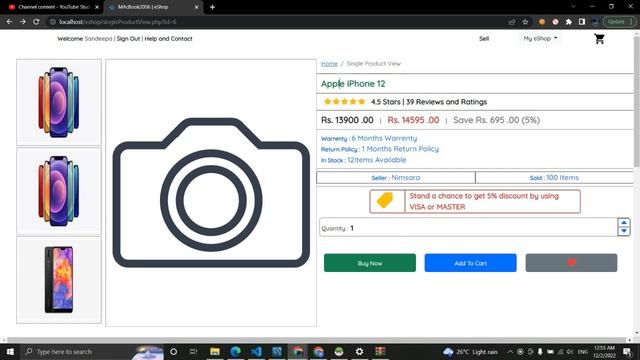Click the blue Add To Cart button

pos(470,263)
